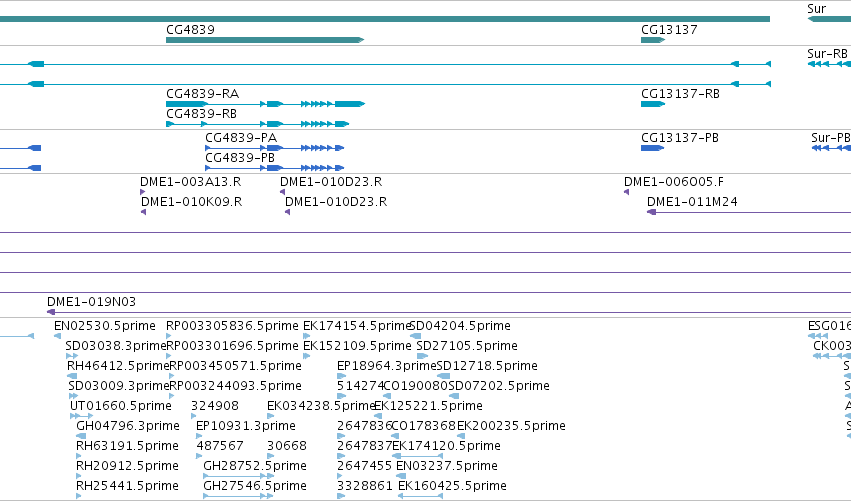The width and height of the screenshot is (851, 501).
Task: Click the EP10931.3prime EST label
Action: click(246, 426)
